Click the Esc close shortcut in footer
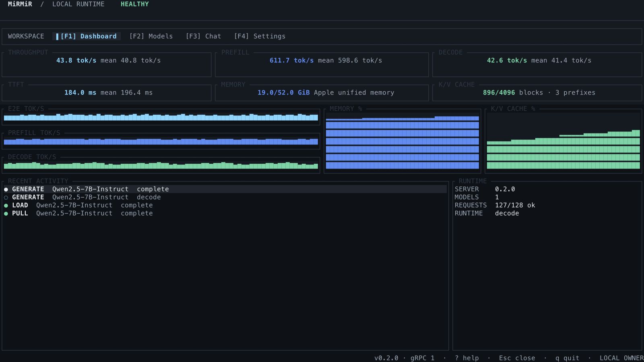This screenshot has width=644, height=362. (x=517, y=358)
